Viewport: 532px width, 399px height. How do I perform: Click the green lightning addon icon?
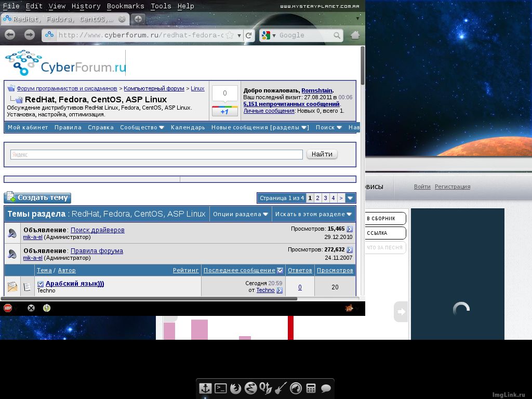(x=47, y=308)
